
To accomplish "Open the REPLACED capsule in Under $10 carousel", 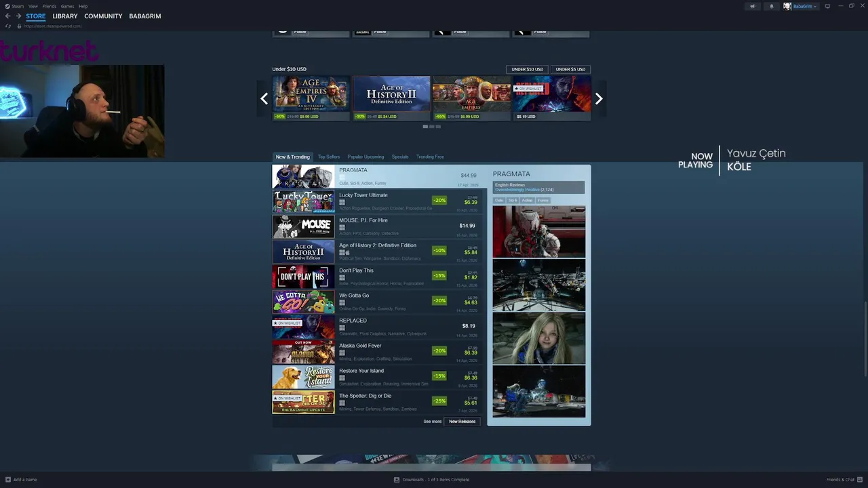I will tap(551, 98).
